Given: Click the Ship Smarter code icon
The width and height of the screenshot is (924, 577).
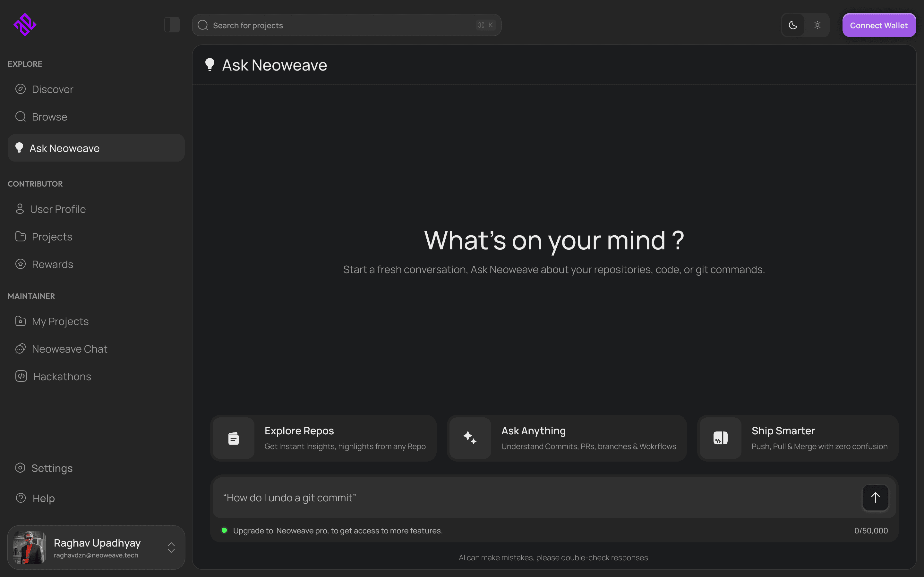Looking at the screenshot, I should coord(721,438).
